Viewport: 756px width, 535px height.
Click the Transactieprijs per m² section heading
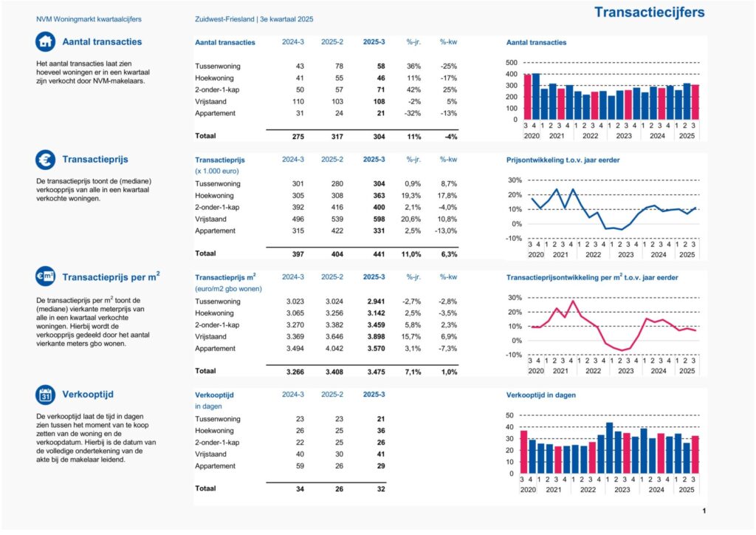coord(111,277)
